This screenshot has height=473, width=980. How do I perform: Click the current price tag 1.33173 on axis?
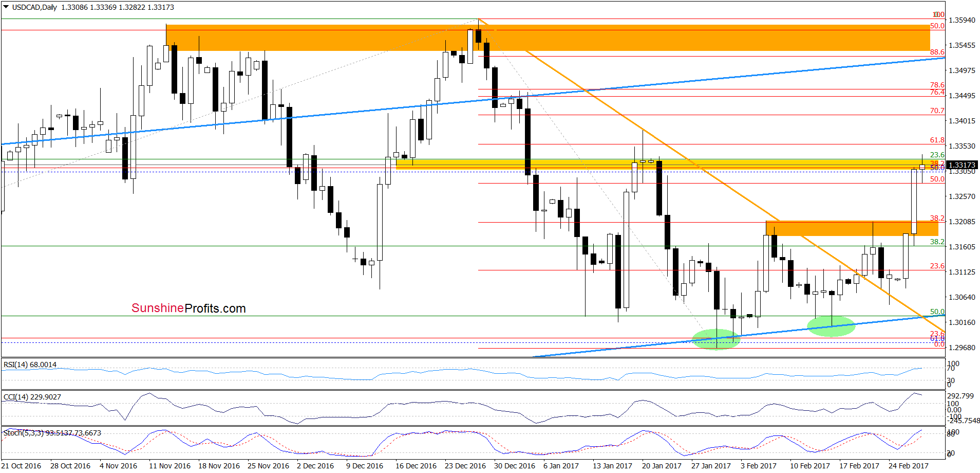[962, 165]
